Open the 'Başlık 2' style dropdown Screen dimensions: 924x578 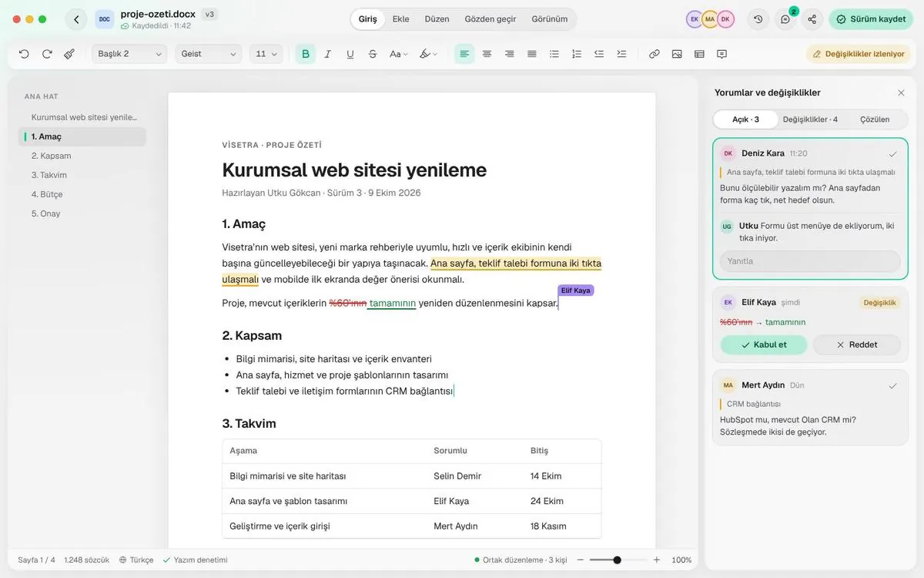point(129,54)
